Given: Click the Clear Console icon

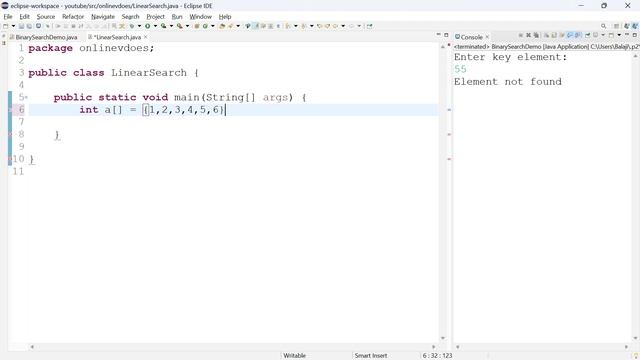Looking at the screenshot, I should pyautogui.click(x=547, y=36).
